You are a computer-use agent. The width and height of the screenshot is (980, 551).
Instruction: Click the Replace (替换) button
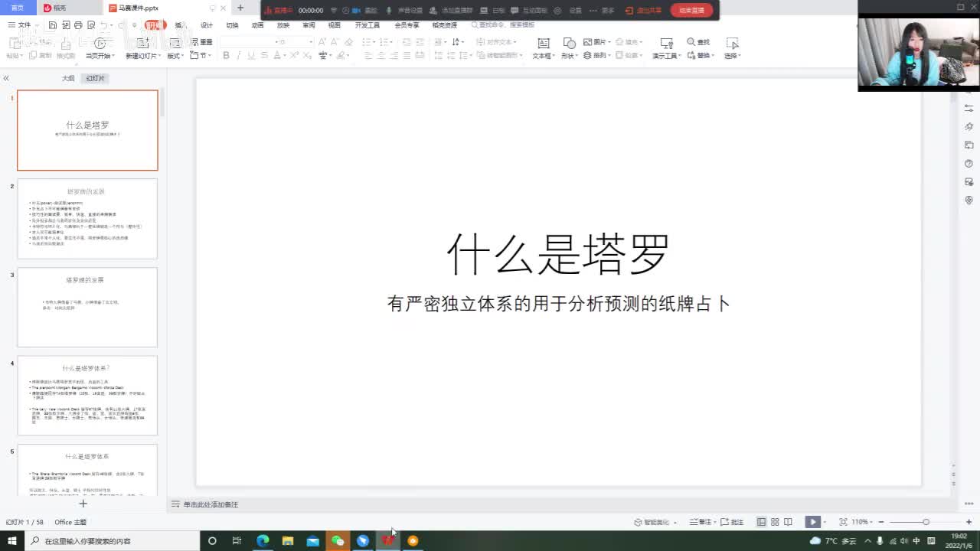pos(700,56)
